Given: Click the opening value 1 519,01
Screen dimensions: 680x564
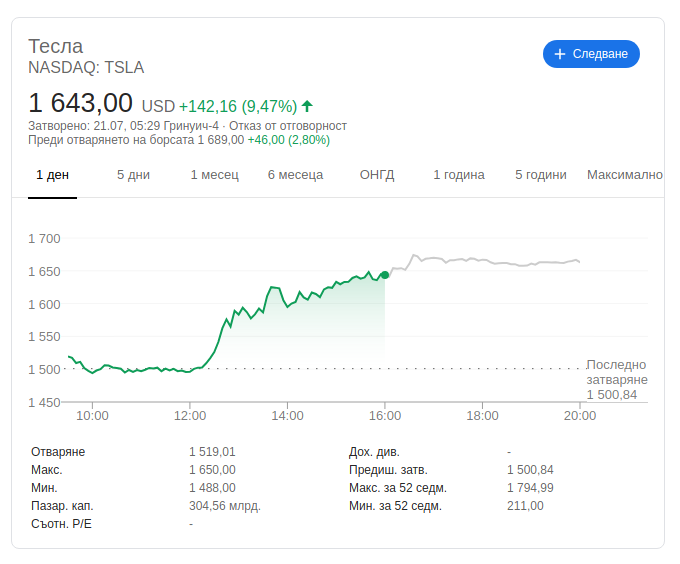Looking at the screenshot, I should [212, 452].
